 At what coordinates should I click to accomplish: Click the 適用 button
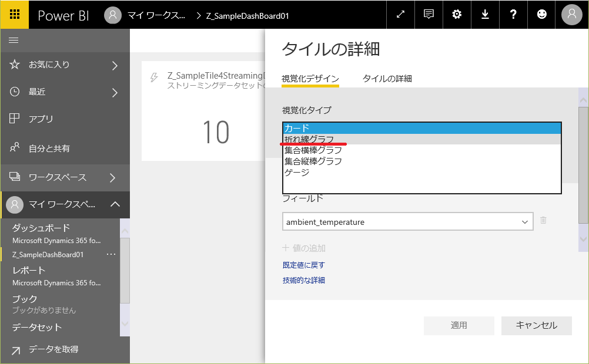(x=459, y=325)
